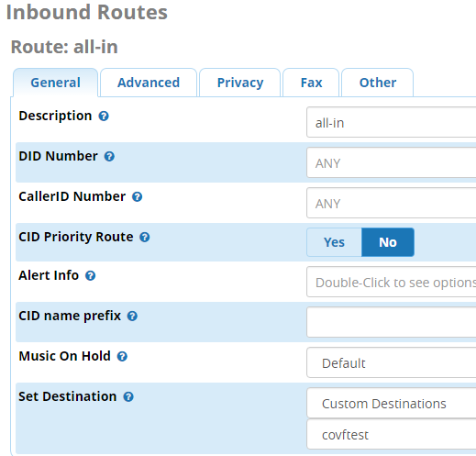Show help tooltip for CallerID Number
Screen dimensions: 476x456
point(137,197)
